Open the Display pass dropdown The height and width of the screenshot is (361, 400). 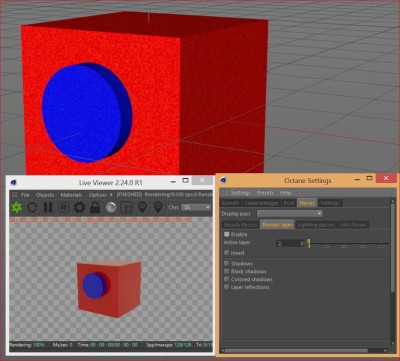(290, 213)
